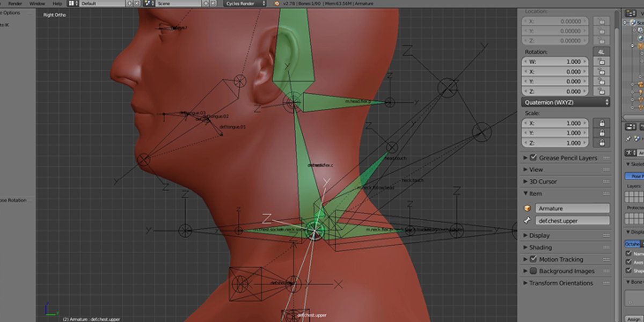Click lock icon for Scale Z
This screenshot has height=322, width=644.
[x=602, y=143]
